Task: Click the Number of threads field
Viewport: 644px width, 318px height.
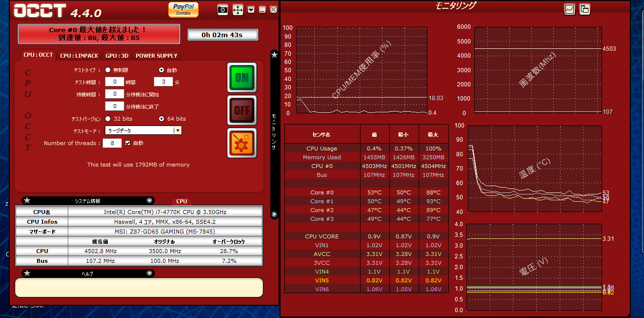Action: pos(112,143)
